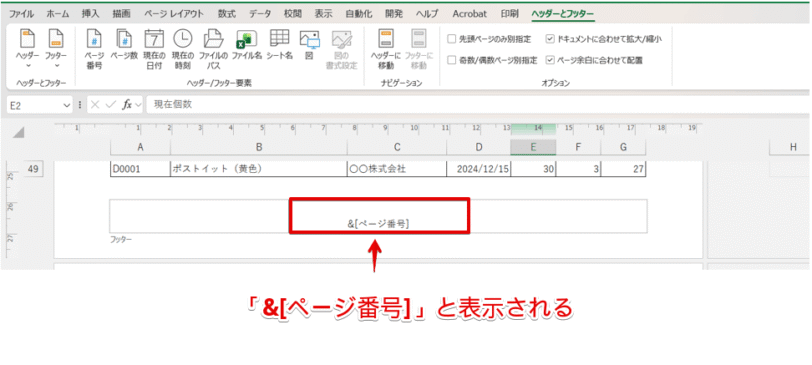Viewport: 812px width, 365px height.
Task: Switch to the データ tab
Action: pyautogui.click(x=260, y=14)
